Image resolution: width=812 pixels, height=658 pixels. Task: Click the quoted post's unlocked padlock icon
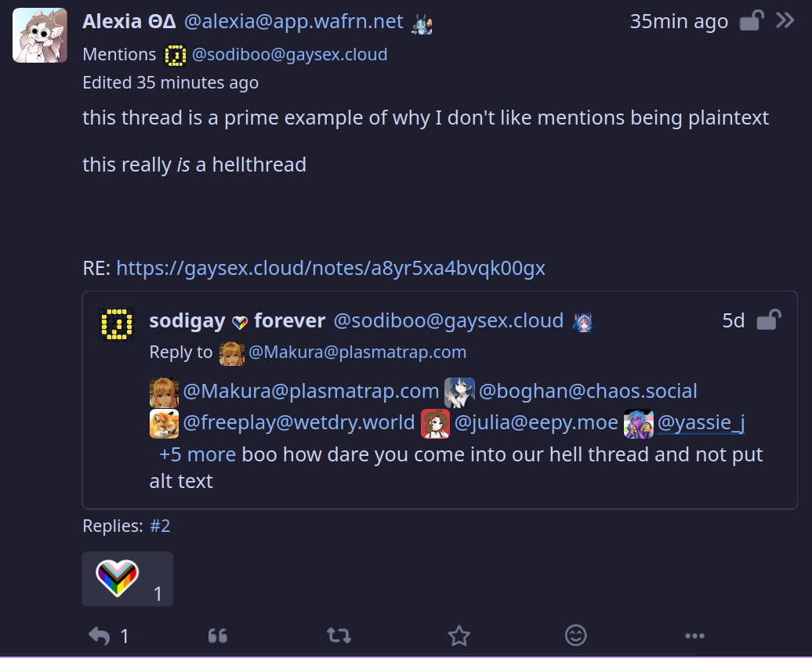[x=768, y=320]
